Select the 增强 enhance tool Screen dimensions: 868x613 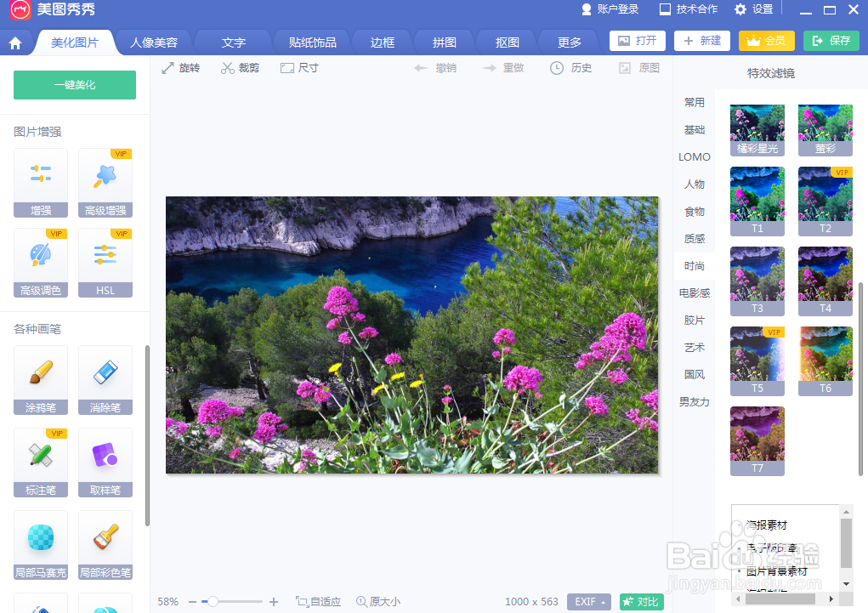[40, 183]
